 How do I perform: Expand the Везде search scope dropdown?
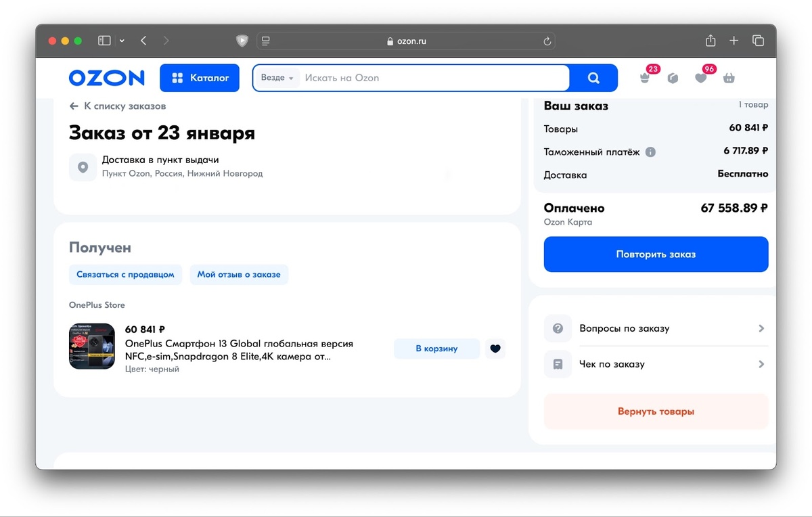click(x=277, y=78)
